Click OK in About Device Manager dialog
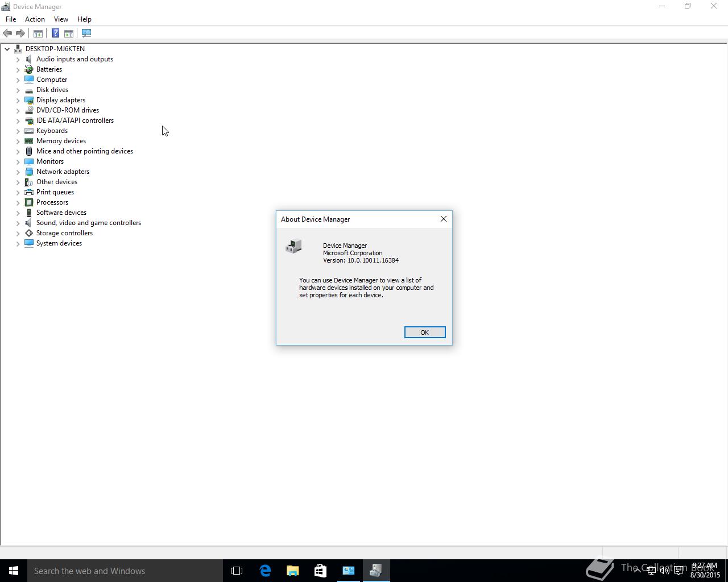The image size is (728, 582). coord(425,332)
